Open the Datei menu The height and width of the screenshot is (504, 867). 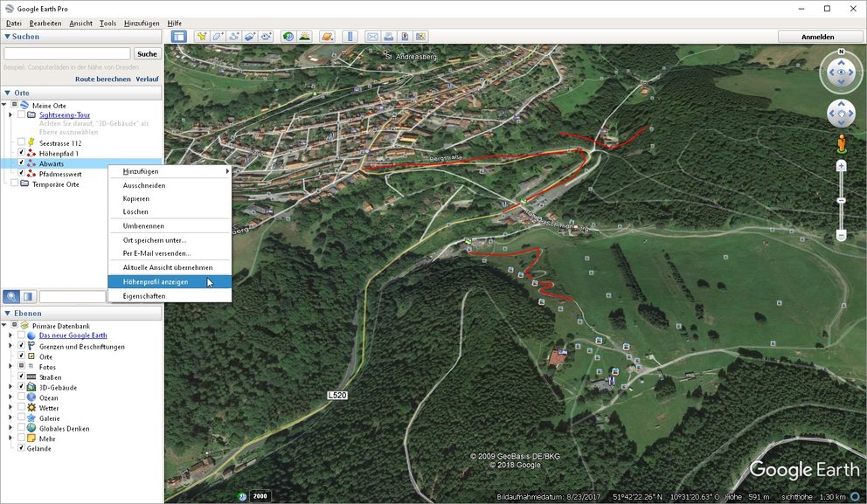point(14,24)
